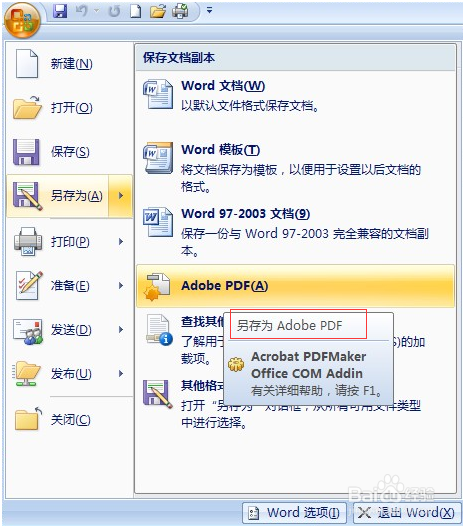The width and height of the screenshot is (465, 528).
Task: Click the Open folder icon in quick access toolbar
Action: coord(158,11)
